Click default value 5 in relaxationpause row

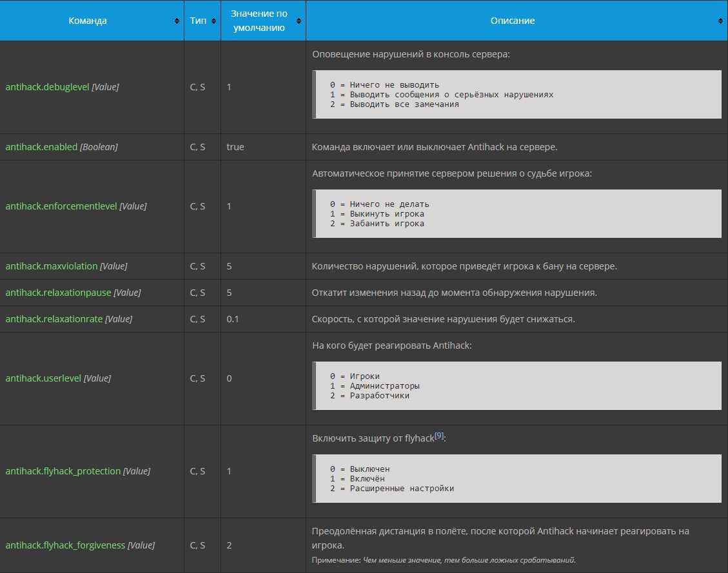(229, 292)
